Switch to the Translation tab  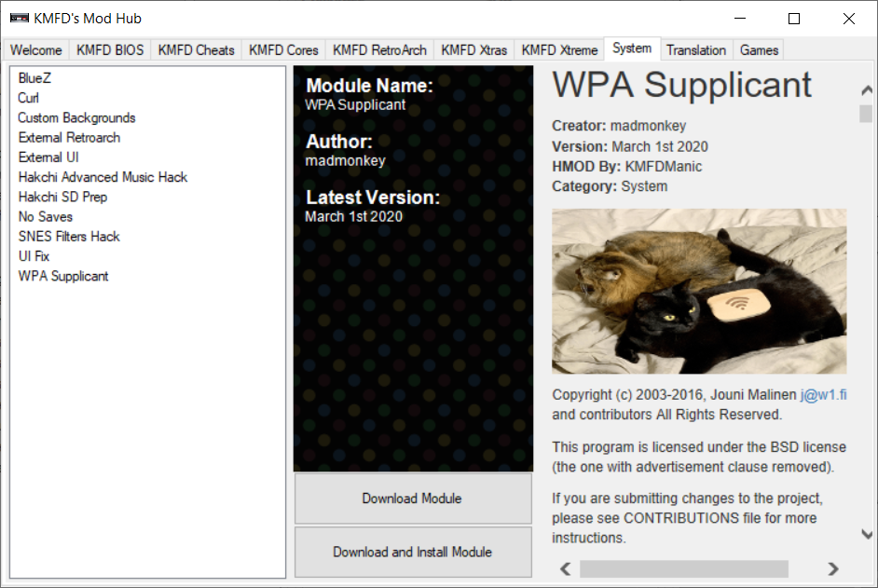coord(696,49)
